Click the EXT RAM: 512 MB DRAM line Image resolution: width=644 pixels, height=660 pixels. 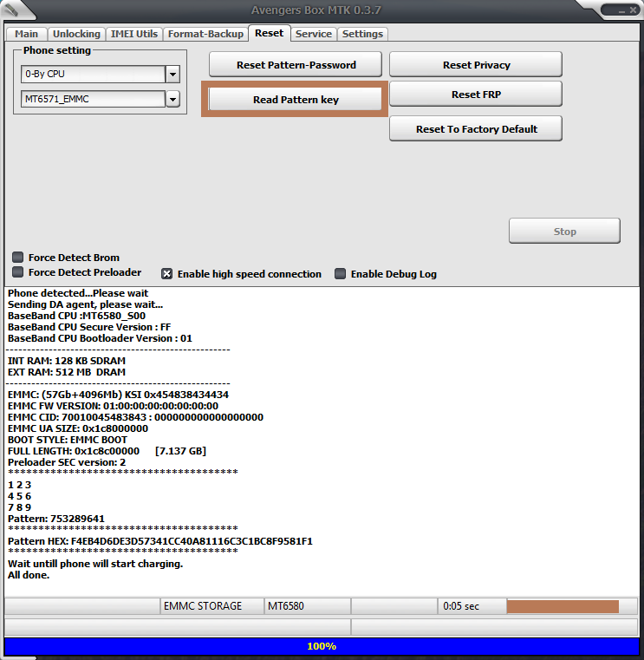(67, 373)
